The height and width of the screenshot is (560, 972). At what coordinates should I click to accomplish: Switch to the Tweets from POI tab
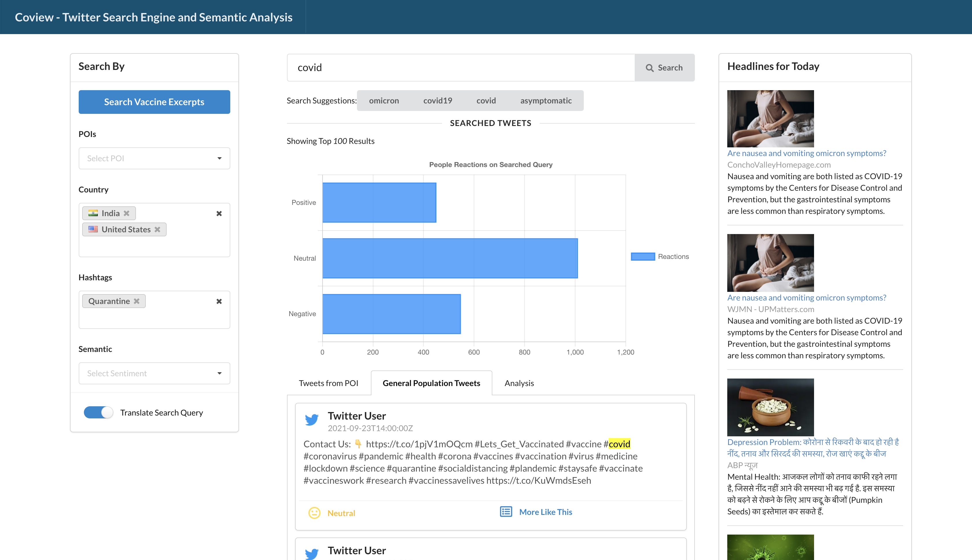click(328, 383)
